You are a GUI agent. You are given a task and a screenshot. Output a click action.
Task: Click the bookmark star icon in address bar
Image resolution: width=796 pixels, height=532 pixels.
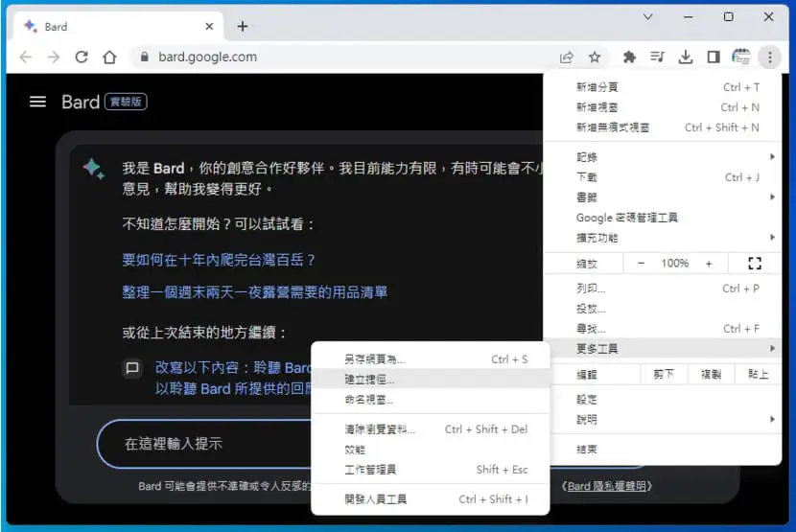595,57
